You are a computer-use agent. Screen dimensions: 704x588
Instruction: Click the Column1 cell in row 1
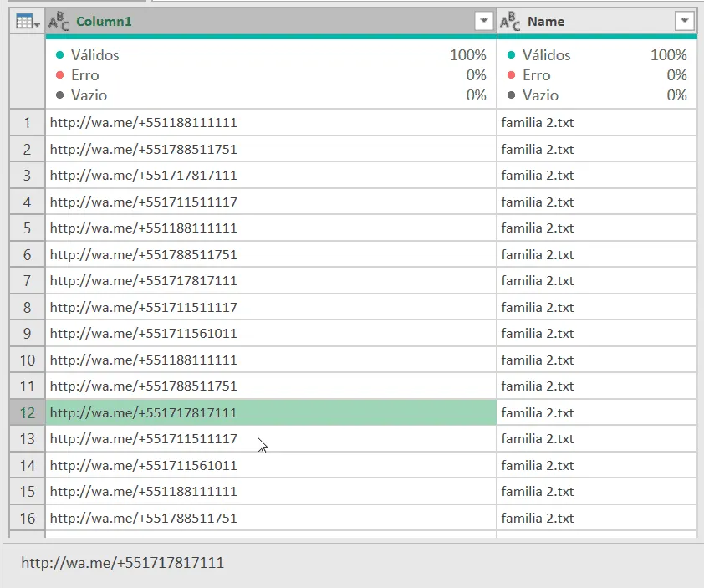pos(271,123)
